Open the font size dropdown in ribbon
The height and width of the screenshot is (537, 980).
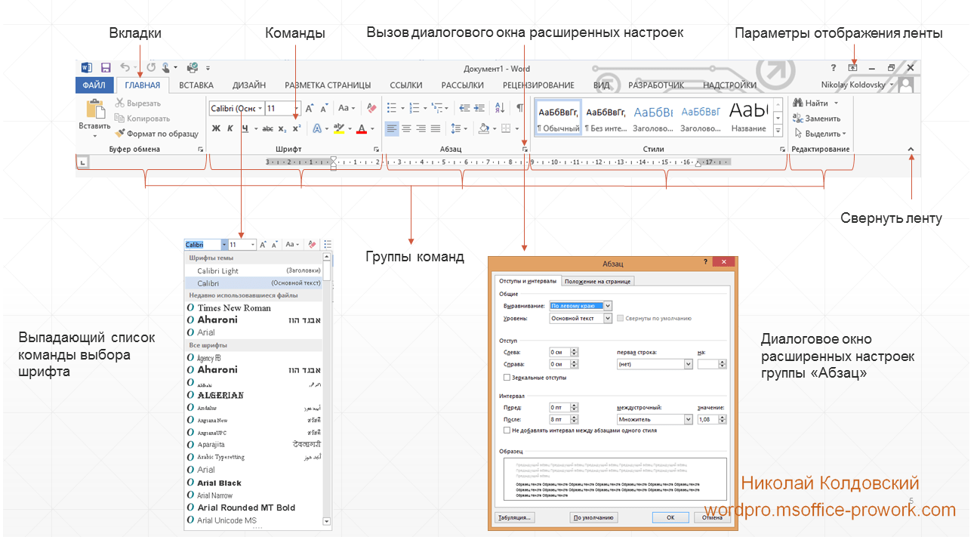[x=297, y=109]
